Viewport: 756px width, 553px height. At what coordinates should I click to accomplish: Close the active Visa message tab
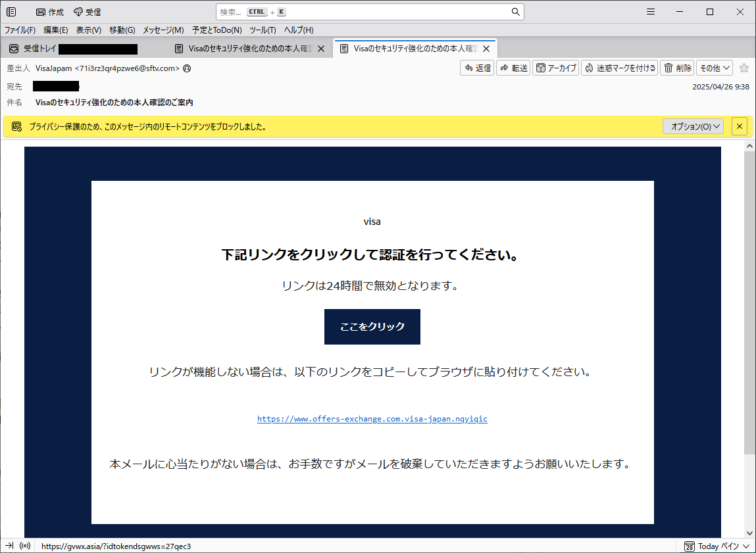[486, 49]
